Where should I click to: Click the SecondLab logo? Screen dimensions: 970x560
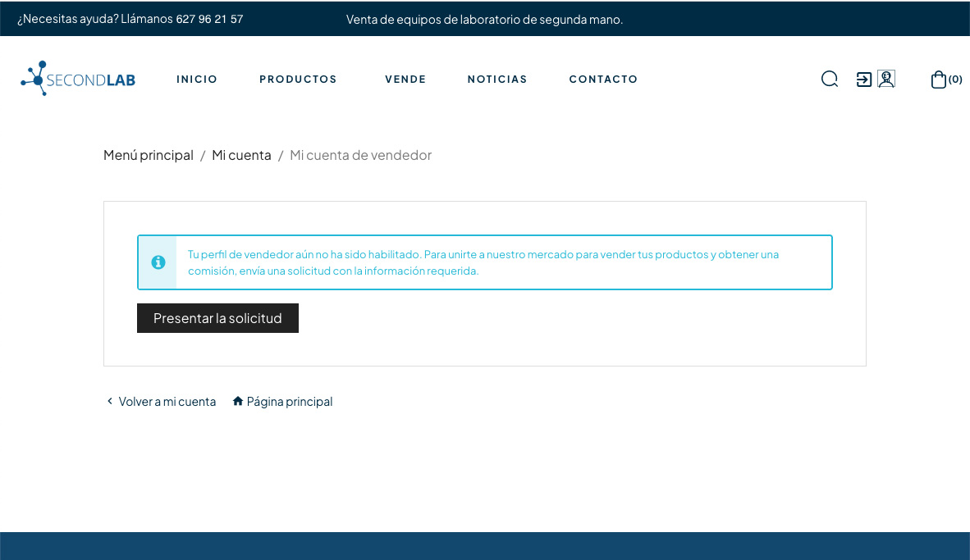click(x=78, y=79)
